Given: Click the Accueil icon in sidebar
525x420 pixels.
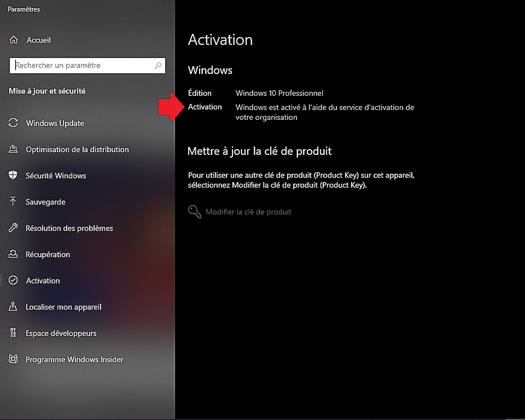Looking at the screenshot, I should pyautogui.click(x=13, y=39).
